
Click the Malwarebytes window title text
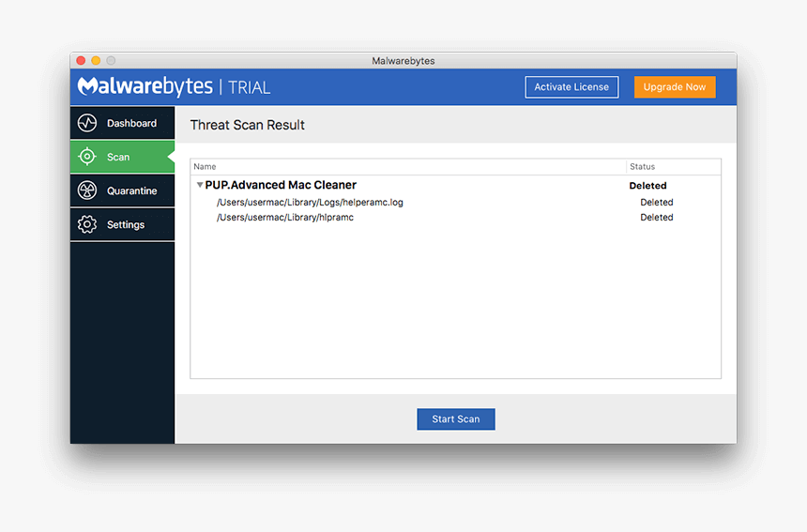(403, 61)
